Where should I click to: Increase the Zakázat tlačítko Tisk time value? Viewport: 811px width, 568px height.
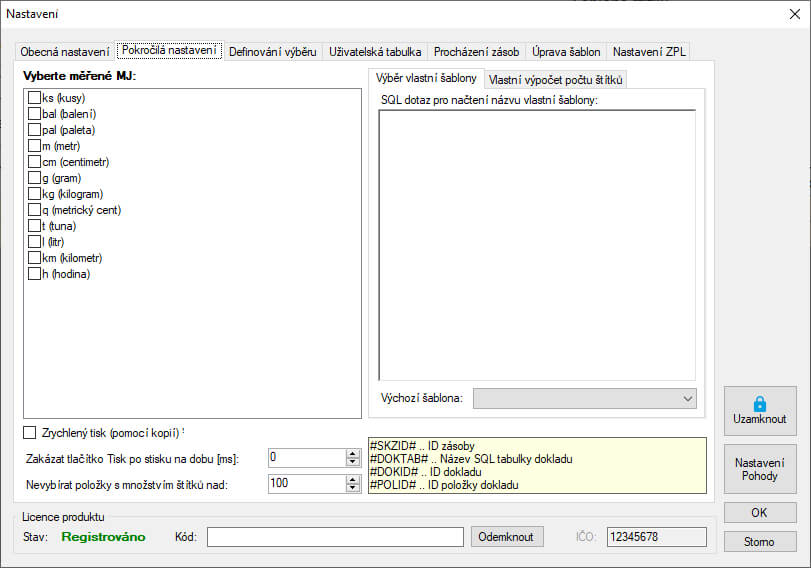coord(352,453)
